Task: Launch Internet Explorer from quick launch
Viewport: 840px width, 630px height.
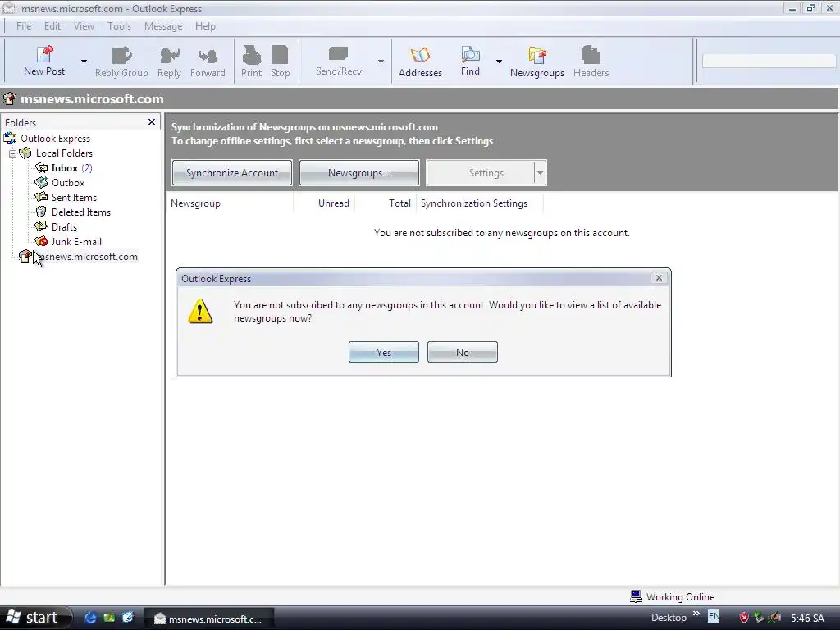Action: point(90,618)
